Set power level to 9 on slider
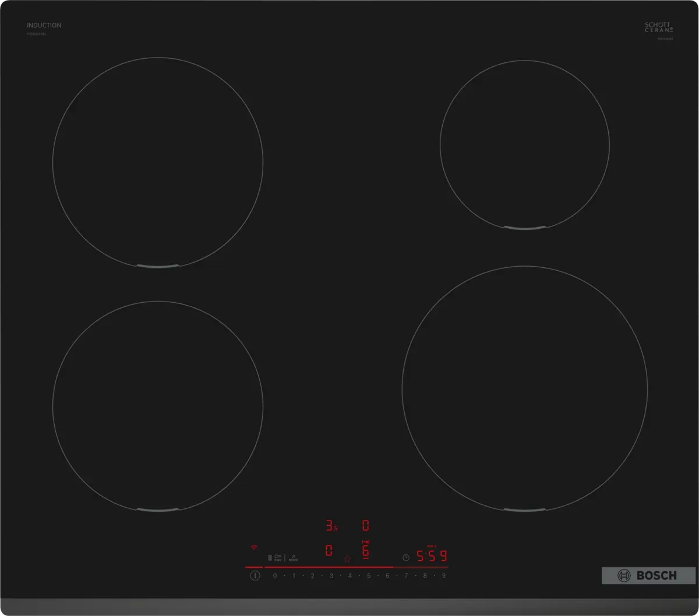The width and height of the screenshot is (699, 616). (x=444, y=576)
